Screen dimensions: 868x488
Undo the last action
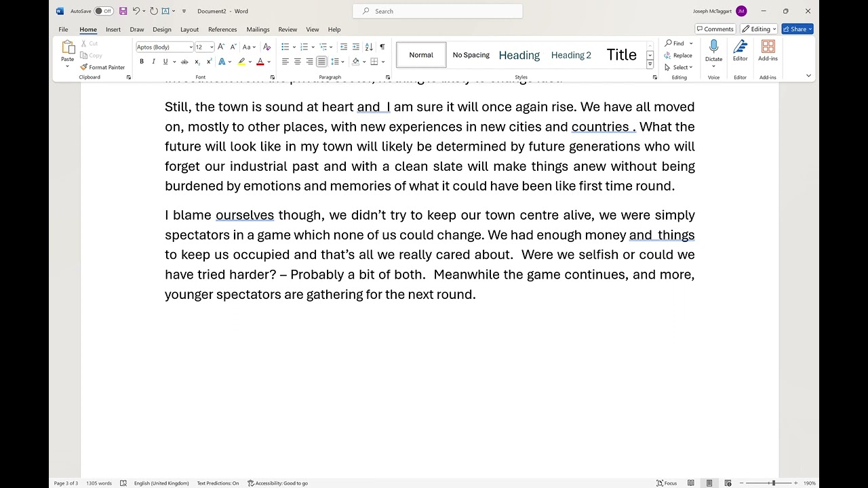[x=136, y=11]
